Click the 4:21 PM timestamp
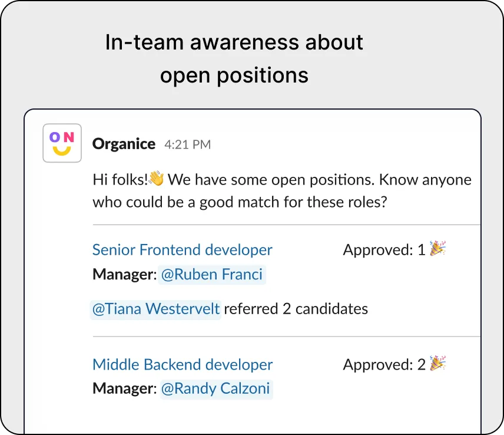 click(187, 144)
